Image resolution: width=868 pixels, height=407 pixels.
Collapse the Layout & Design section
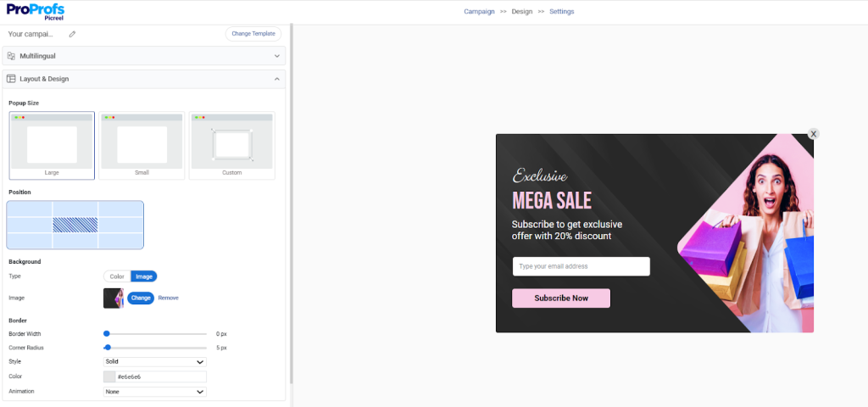click(x=276, y=79)
